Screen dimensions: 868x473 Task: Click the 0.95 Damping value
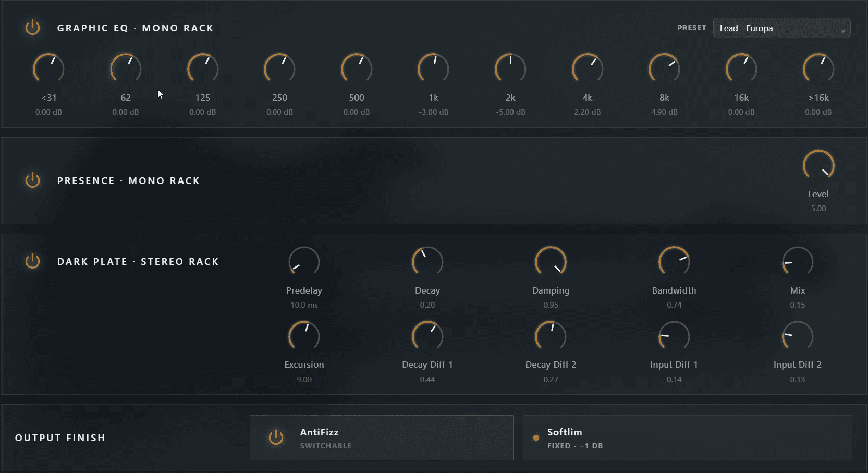coord(551,305)
